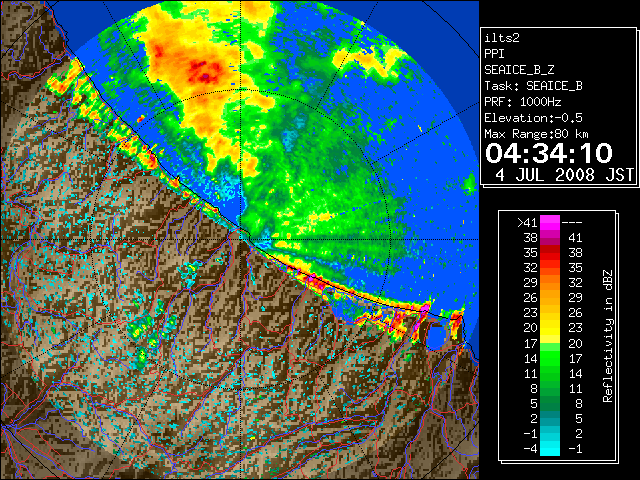Viewport: 640px width, 480px height.
Task: Pick the cyan -4 to -1 color band
Action: (x=550, y=448)
